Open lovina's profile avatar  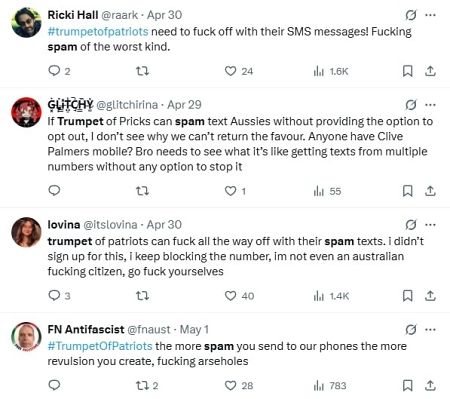click(26, 232)
